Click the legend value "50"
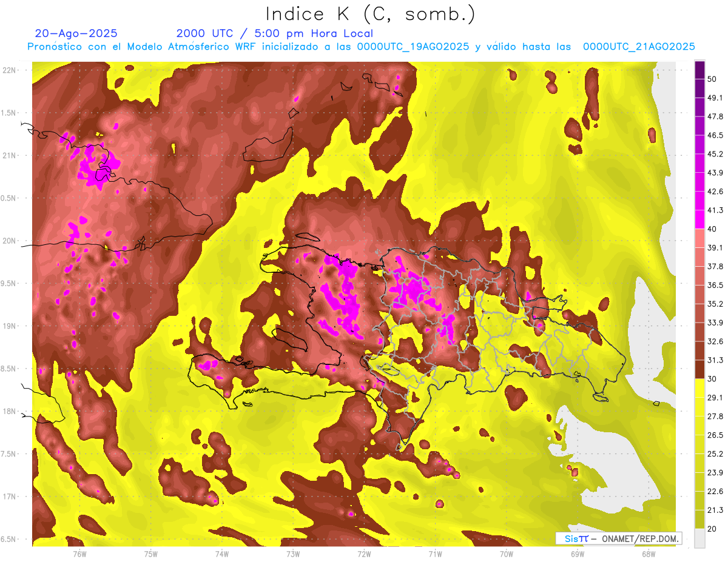The image size is (728, 562). click(x=713, y=79)
